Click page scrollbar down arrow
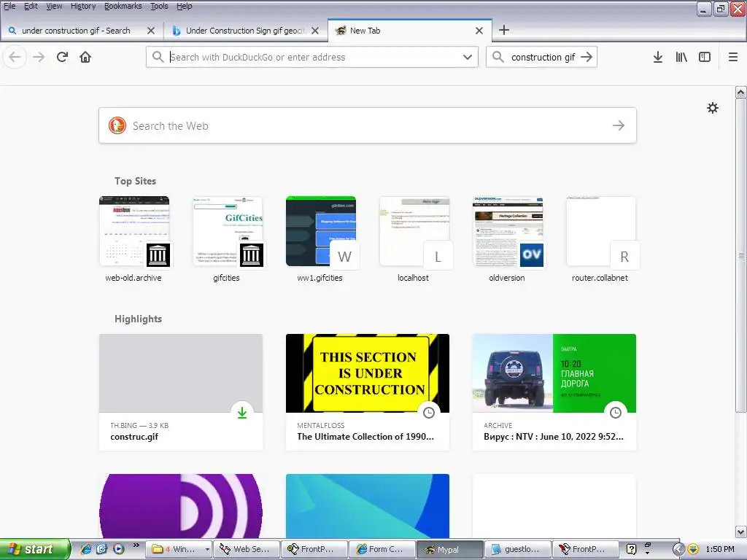Screen dimensions: 747x560 (741, 532)
